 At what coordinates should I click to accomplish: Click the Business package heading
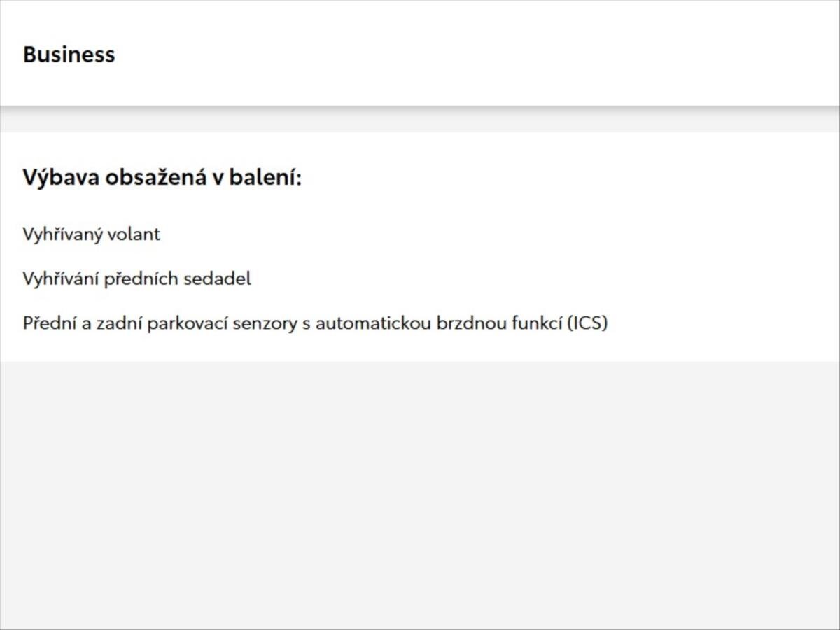[x=69, y=55]
